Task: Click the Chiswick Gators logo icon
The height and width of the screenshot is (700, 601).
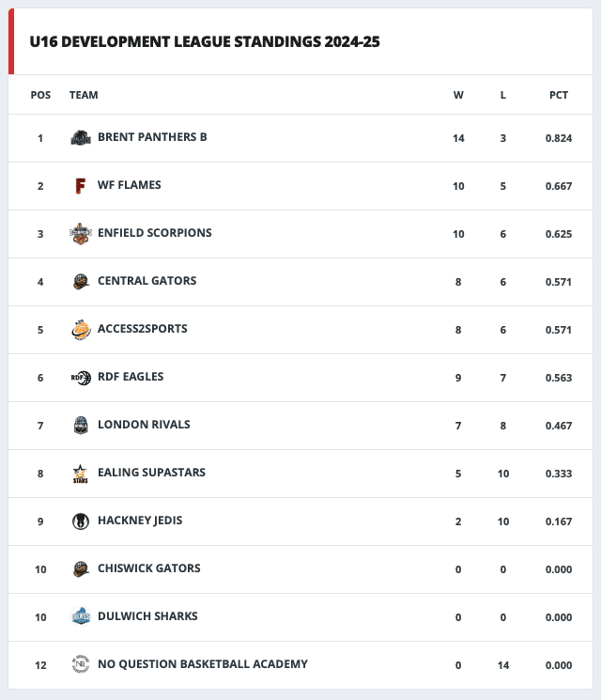Action: pos(81,569)
